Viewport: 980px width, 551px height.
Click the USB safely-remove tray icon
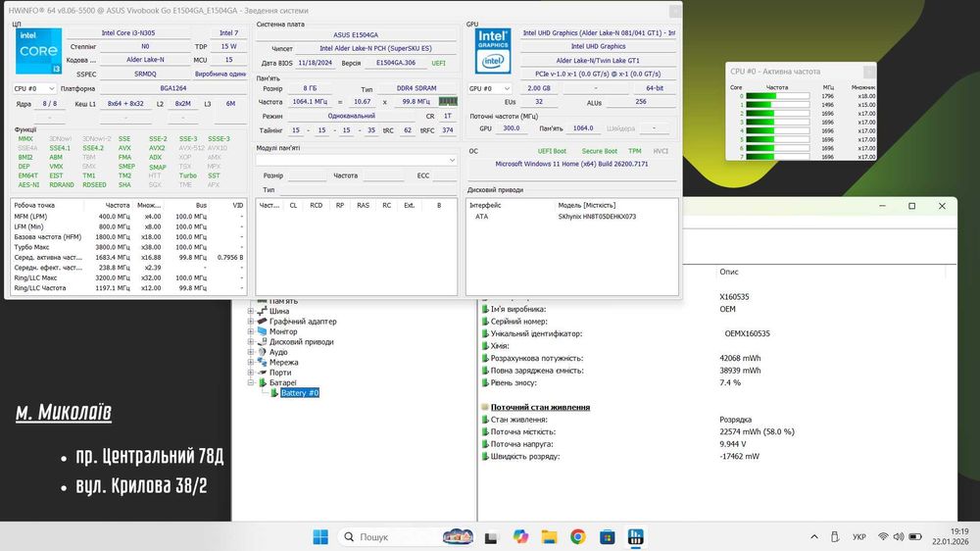click(834, 536)
